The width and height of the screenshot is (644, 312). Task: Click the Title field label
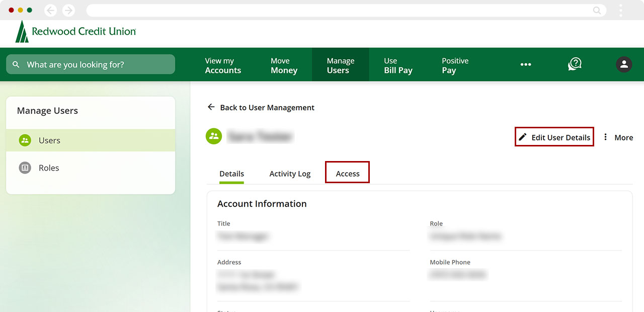point(224,223)
